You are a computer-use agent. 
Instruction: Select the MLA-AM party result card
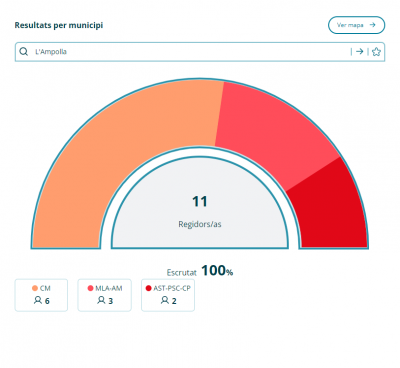(x=105, y=295)
